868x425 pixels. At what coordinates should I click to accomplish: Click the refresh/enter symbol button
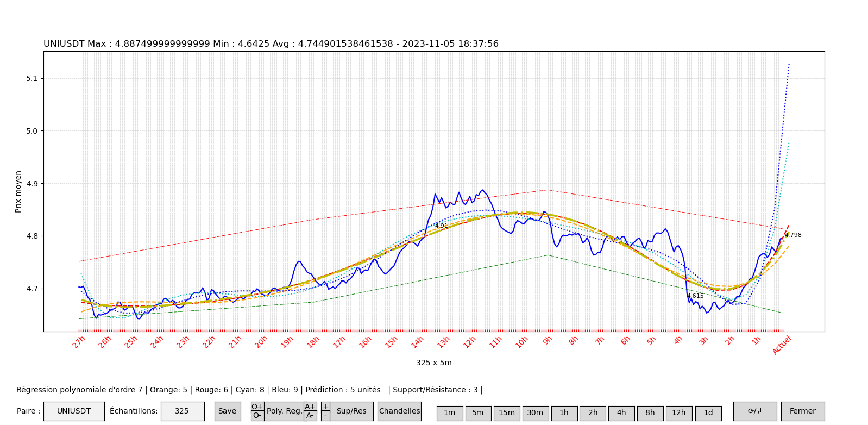(x=754, y=411)
